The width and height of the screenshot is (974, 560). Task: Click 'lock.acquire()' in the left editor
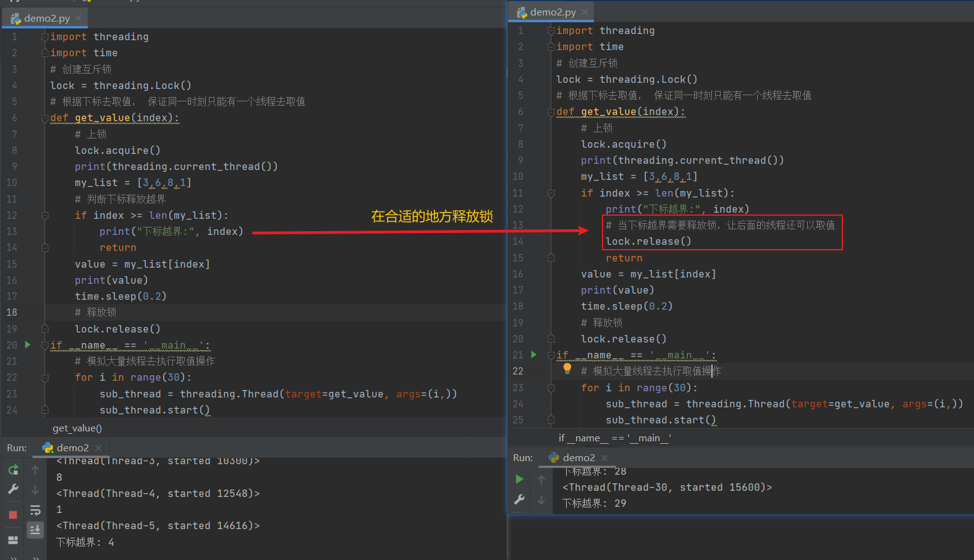point(117,150)
